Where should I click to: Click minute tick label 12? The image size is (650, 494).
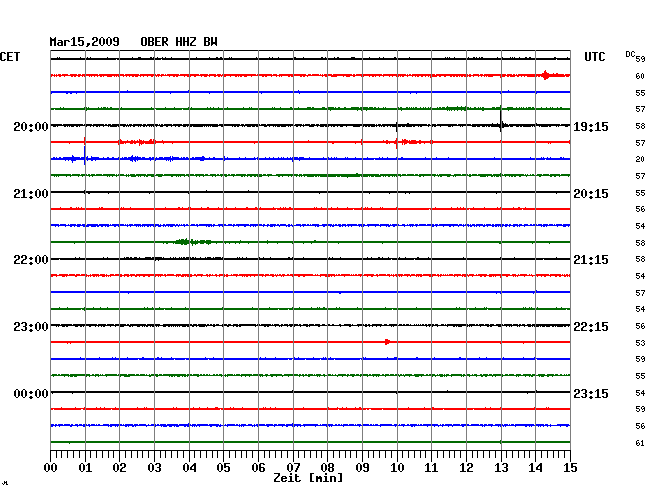pyautogui.click(x=466, y=468)
